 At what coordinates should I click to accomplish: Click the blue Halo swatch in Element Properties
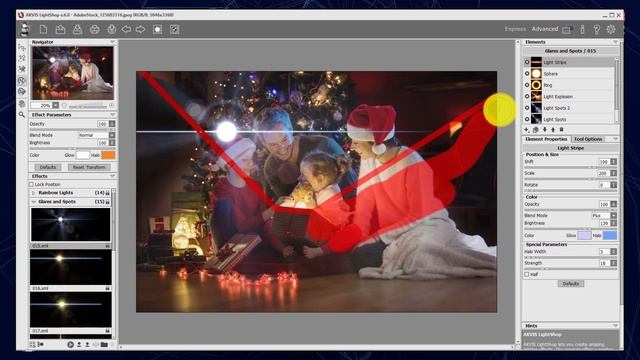point(610,236)
